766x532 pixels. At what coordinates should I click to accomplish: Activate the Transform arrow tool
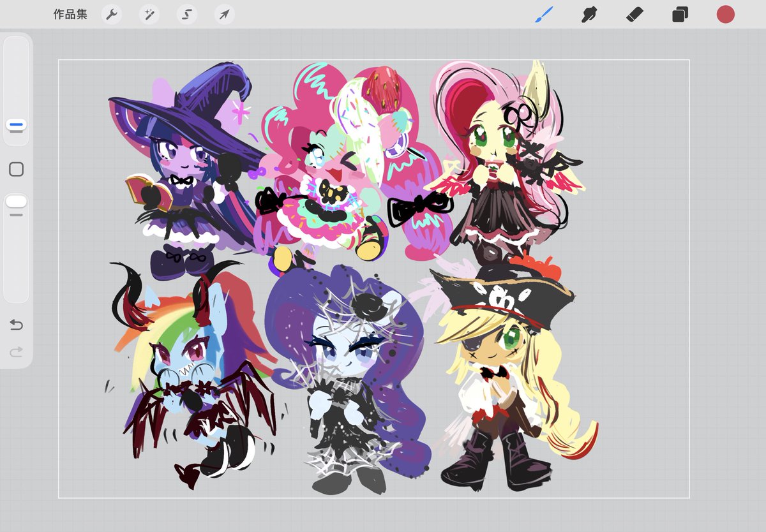tap(224, 14)
